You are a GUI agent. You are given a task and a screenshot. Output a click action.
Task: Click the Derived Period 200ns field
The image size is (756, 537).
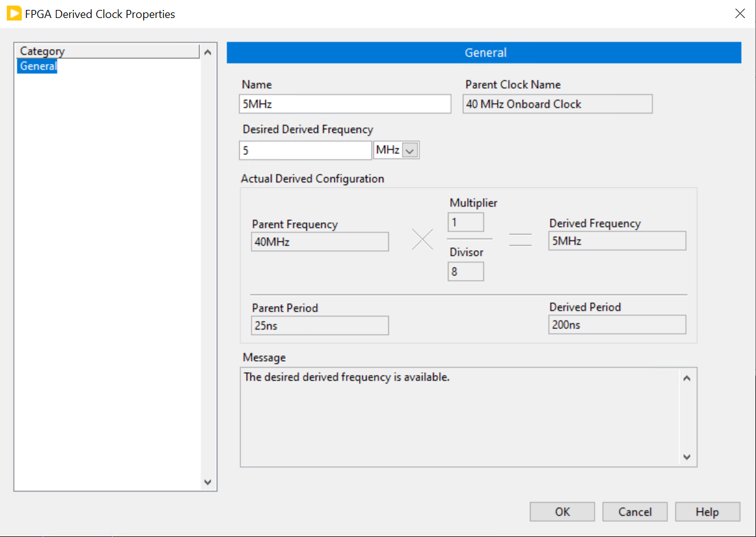[x=617, y=325]
